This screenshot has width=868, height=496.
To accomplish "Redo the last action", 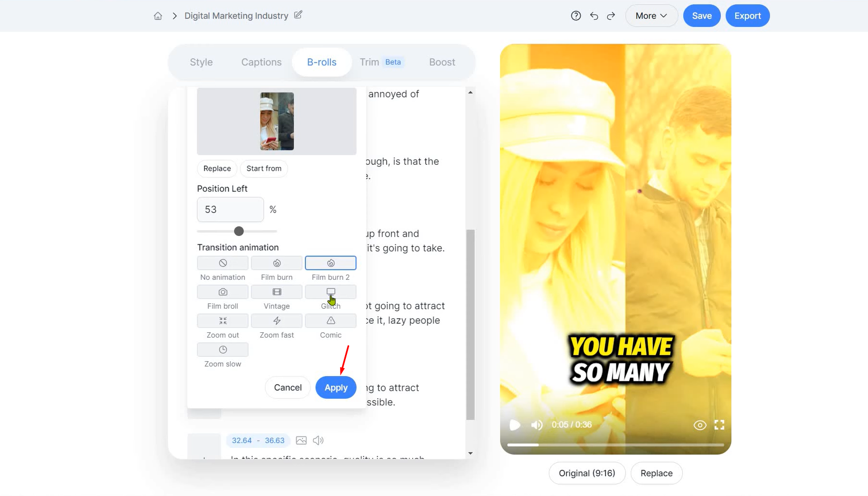I will [x=611, y=16].
